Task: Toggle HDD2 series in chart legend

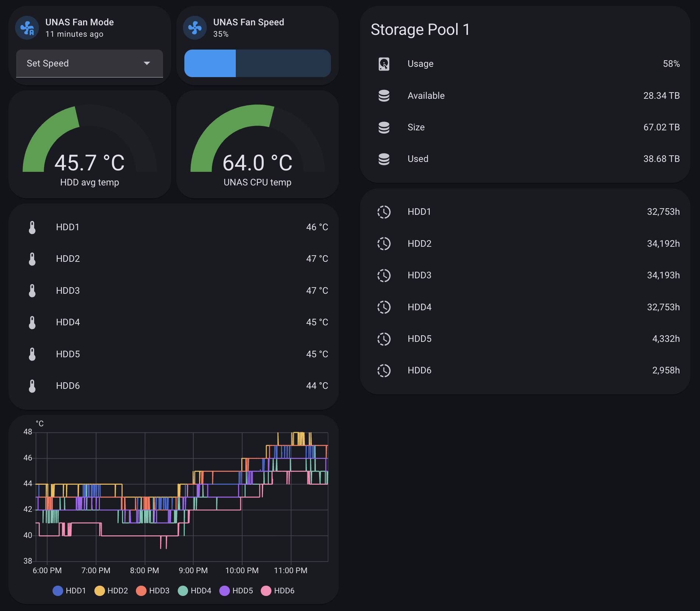Action: [x=111, y=590]
